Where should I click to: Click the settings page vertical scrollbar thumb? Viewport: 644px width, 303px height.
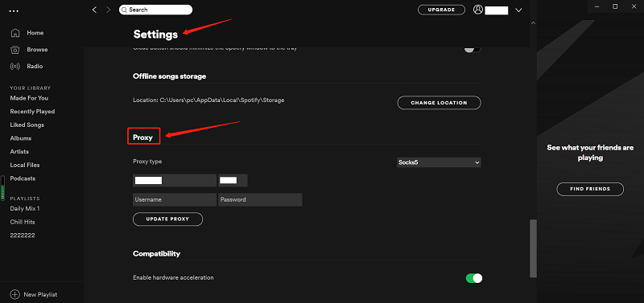533,248
